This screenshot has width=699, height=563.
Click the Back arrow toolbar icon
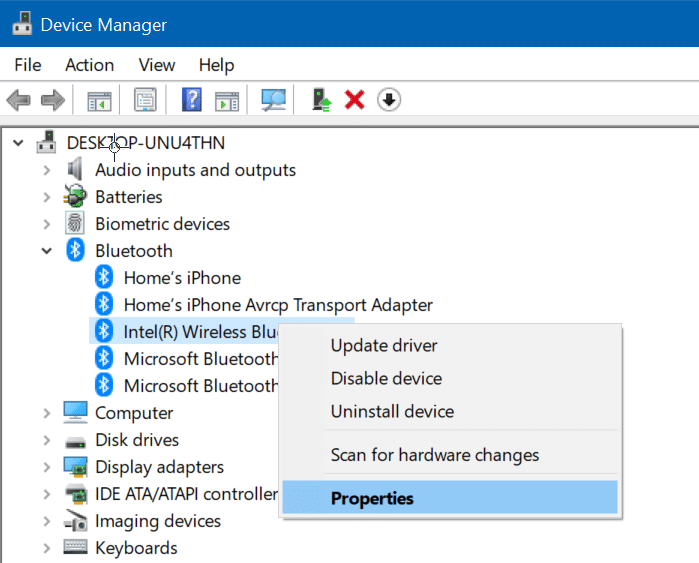pos(19,100)
